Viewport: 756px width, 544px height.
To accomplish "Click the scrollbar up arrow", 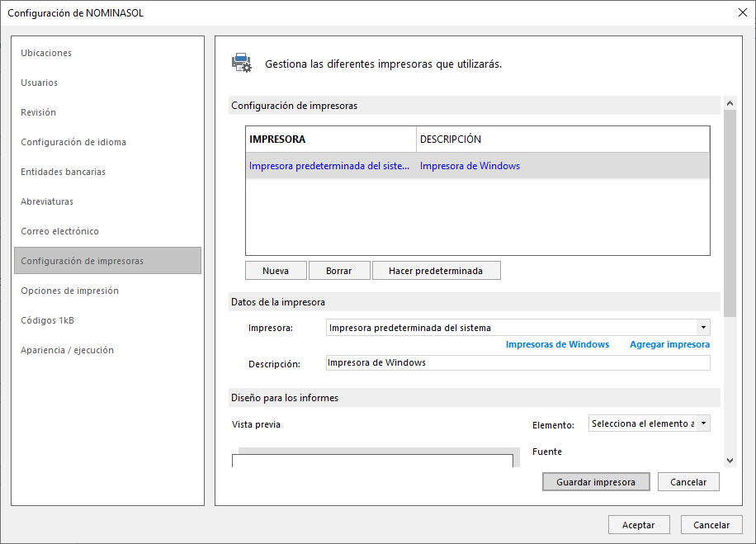I will click(x=730, y=103).
